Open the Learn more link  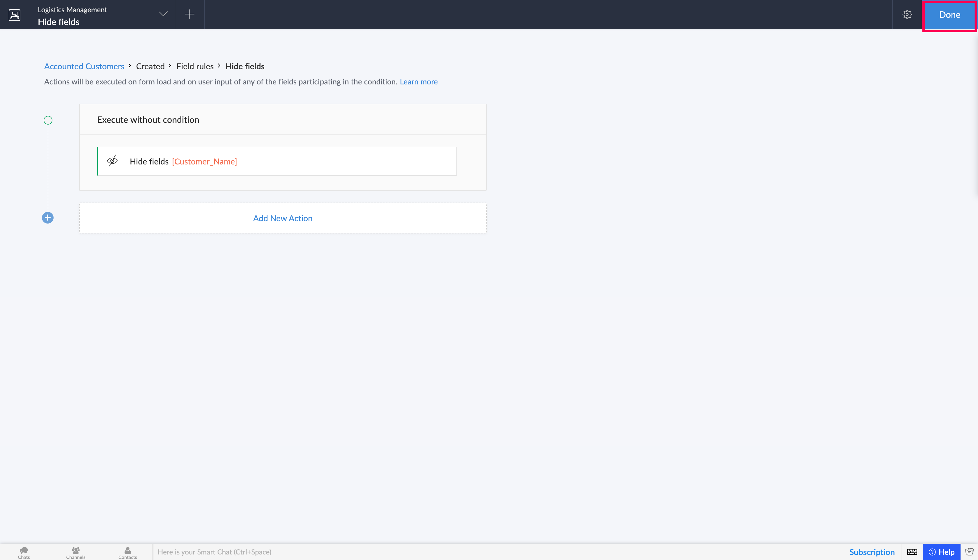419,81
